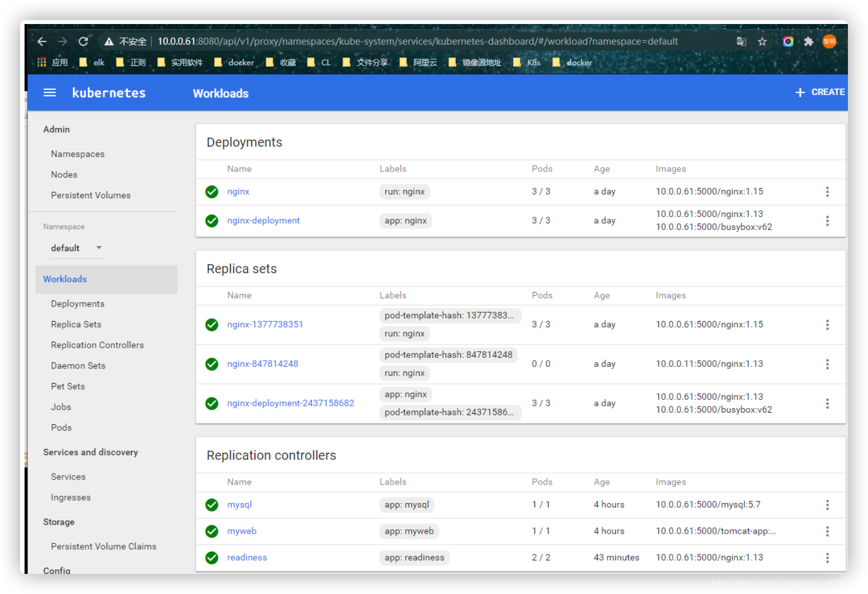Click the colorful circle extension icon
Screen dimensions: 868x594
click(788, 41)
